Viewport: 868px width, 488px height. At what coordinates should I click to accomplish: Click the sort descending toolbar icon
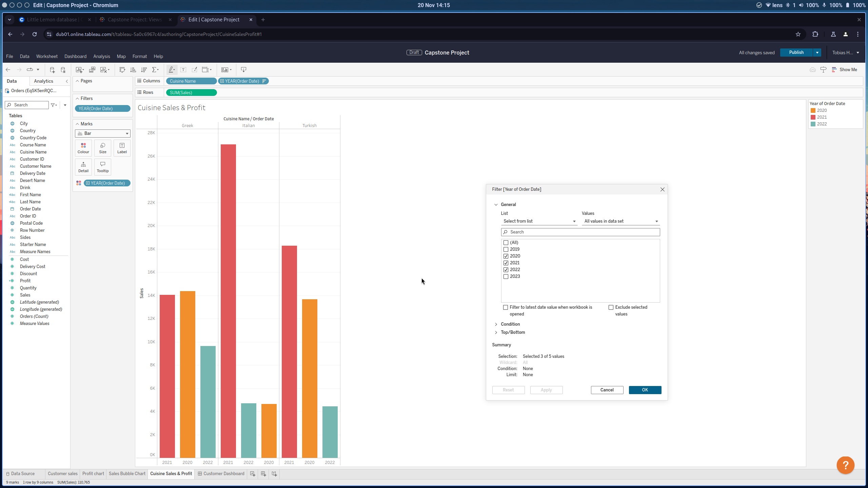[144, 70]
